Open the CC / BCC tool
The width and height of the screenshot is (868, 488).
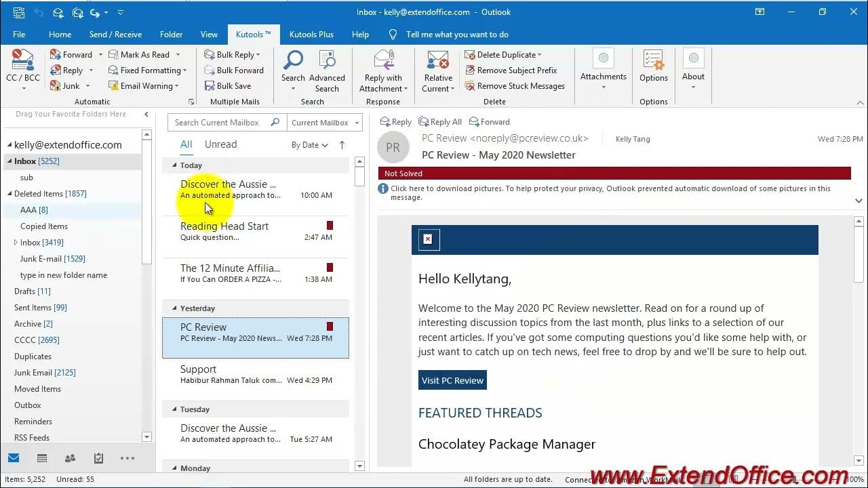22,70
